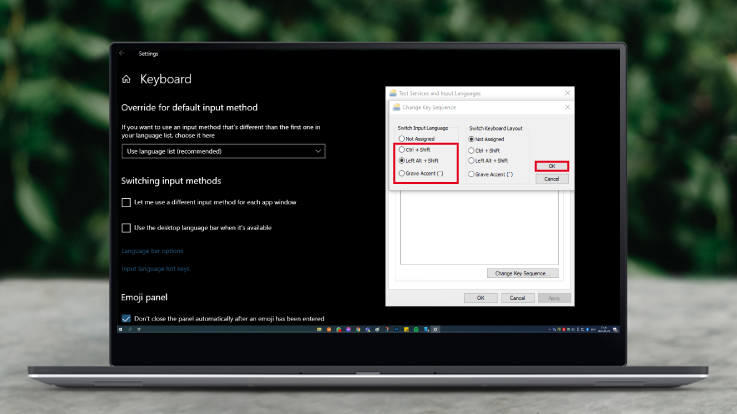
Task: Open Language bar options link
Action: click(x=152, y=250)
